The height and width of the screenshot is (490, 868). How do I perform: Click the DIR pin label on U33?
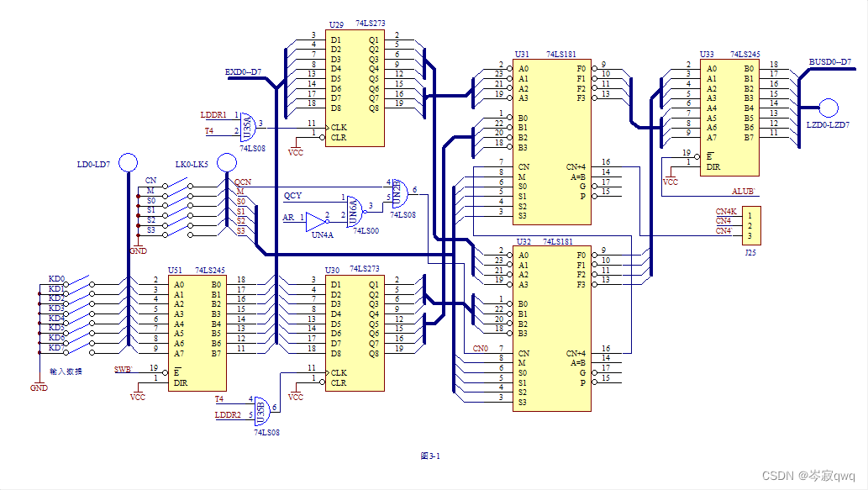coord(713,166)
